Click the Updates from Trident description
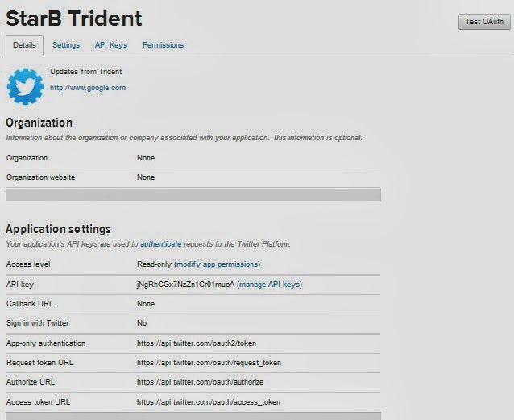Screen dimensions: 514x420 pos(86,72)
